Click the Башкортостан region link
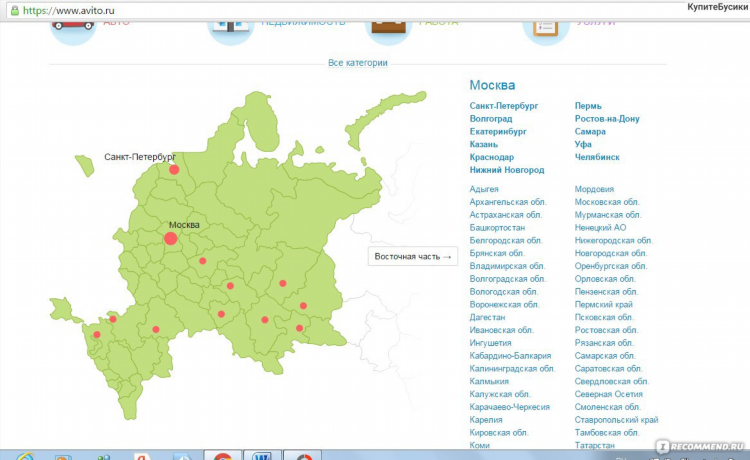The height and width of the screenshot is (460, 750). (x=497, y=228)
